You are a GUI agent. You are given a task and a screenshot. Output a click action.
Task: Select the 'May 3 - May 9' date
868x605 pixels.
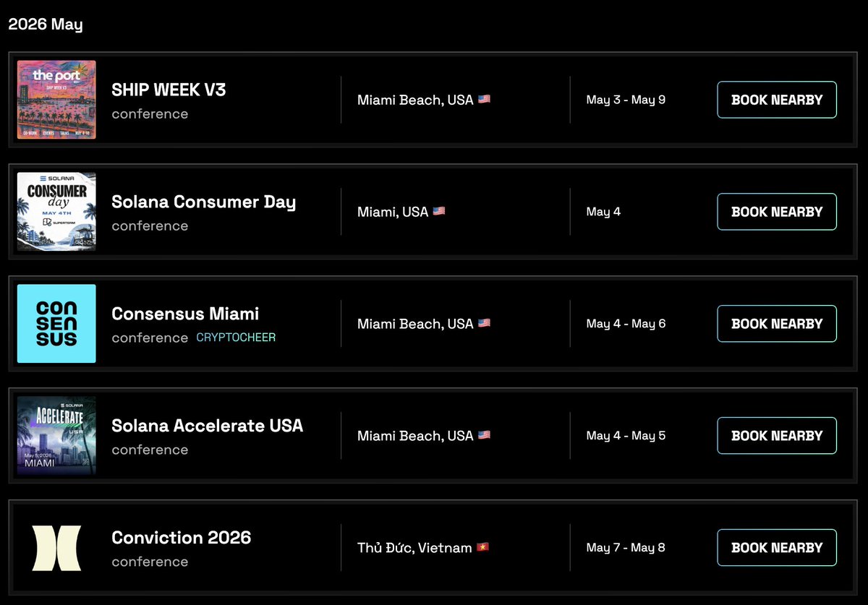[626, 100]
